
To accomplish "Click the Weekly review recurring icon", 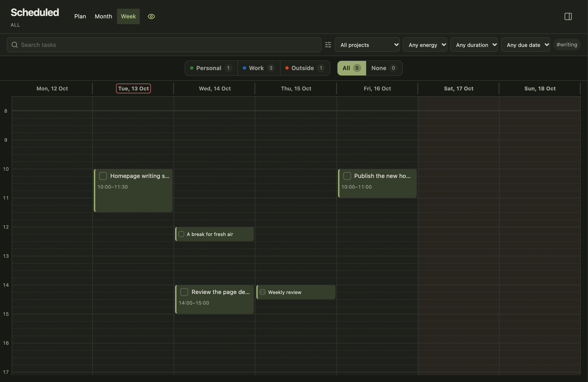I will [262, 292].
